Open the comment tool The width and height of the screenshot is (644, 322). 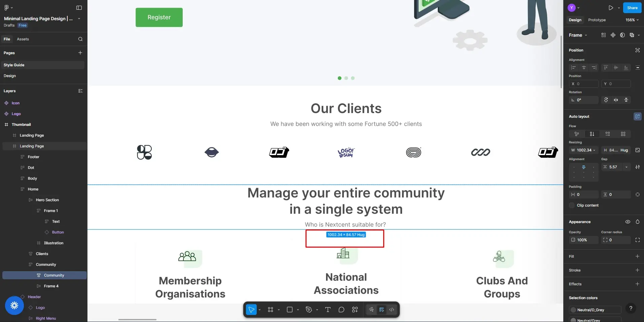pyautogui.click(x=341, y=310)
